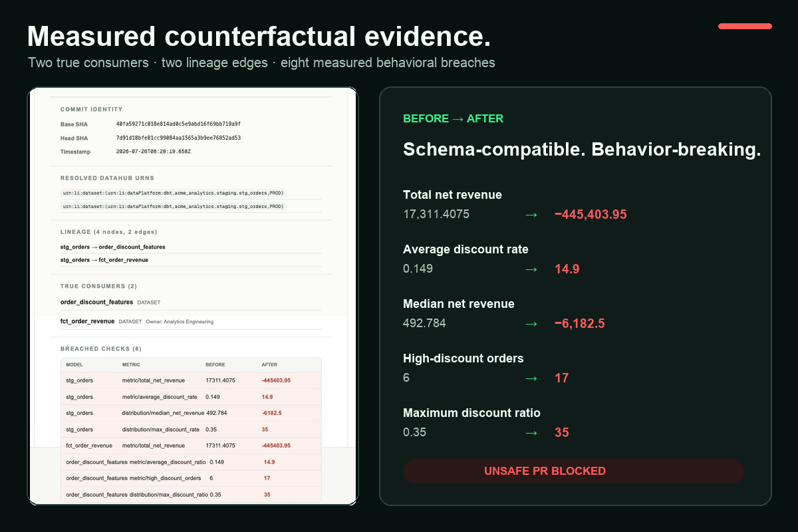
Task: Click the red accent bar top right
Action: point(745,26)
